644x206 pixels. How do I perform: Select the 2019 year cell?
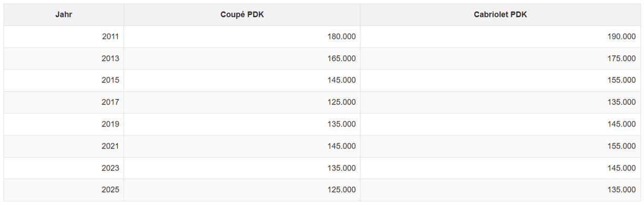tap(64, 124)
